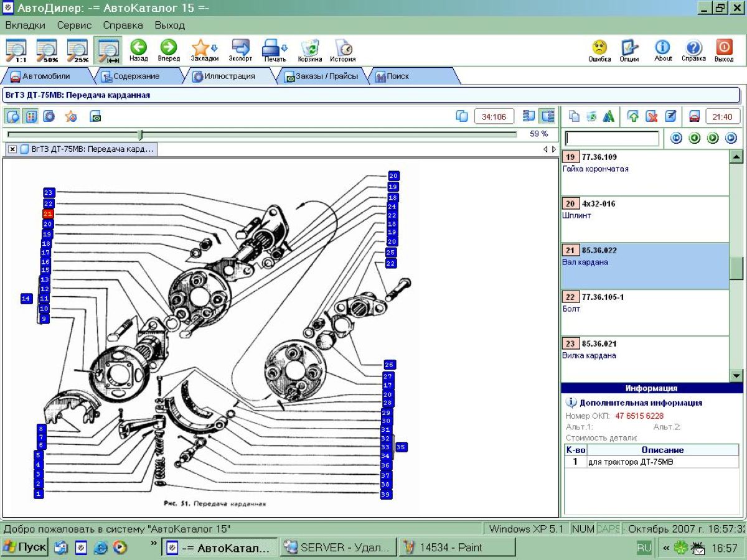Click the 50% zoom icon
The width and height of the screenshot is (747, 560).
(x=47, y=50)
